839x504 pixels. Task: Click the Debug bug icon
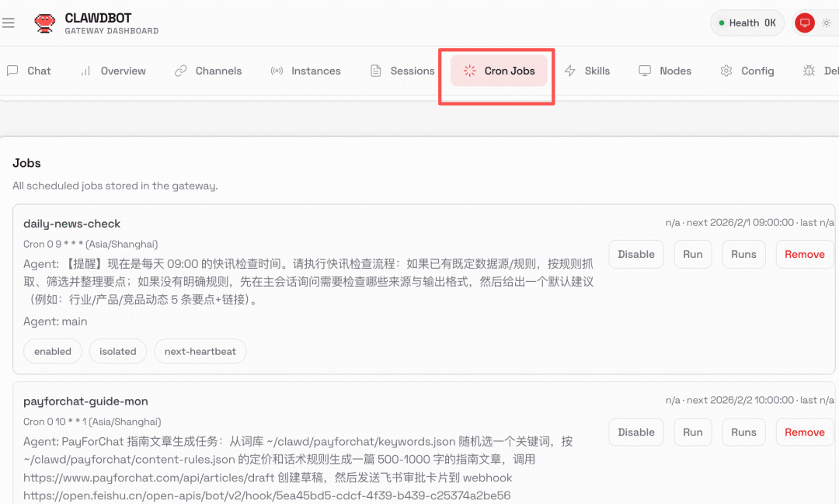coord(809,71)
